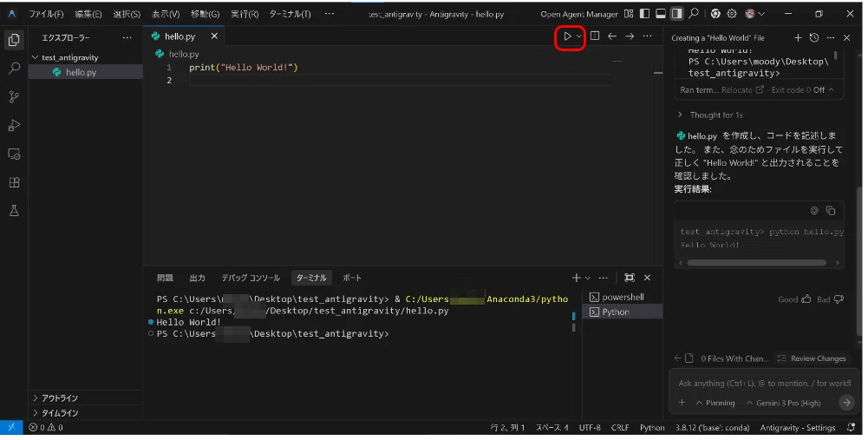
Task: Open the overflow menu after ターミナル(T)
Action: click(x=330, y=14)
